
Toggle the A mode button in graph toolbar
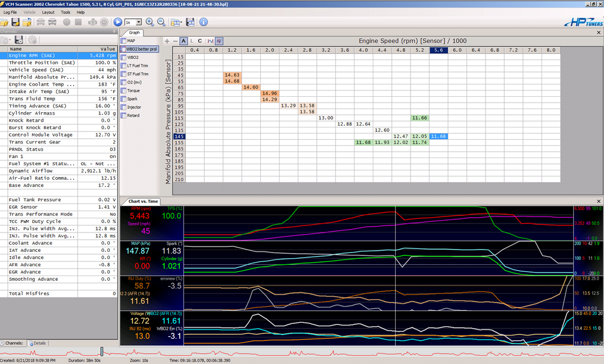(x=183, y=41)
